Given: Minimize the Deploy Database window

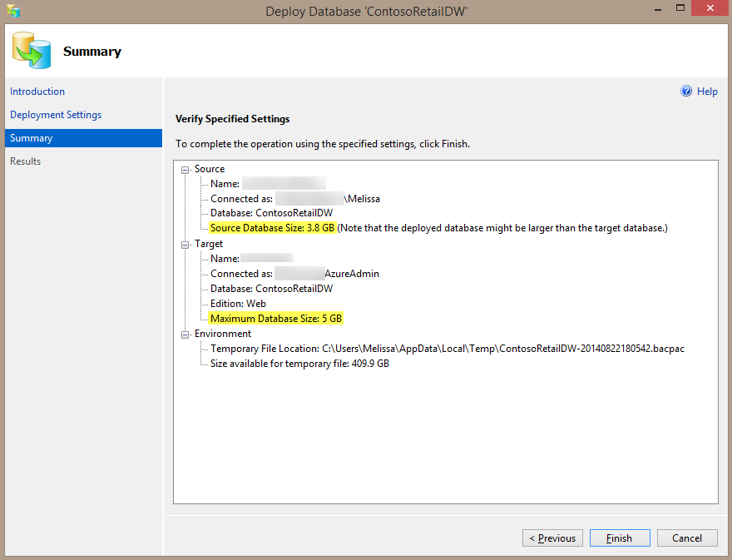Looking at the screenshot, I should (658, 9).
